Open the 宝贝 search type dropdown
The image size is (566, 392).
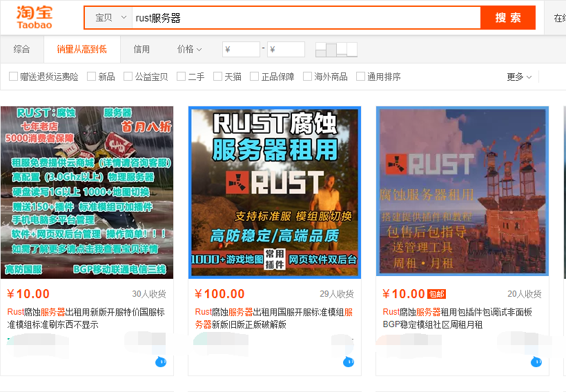[108, 18]
